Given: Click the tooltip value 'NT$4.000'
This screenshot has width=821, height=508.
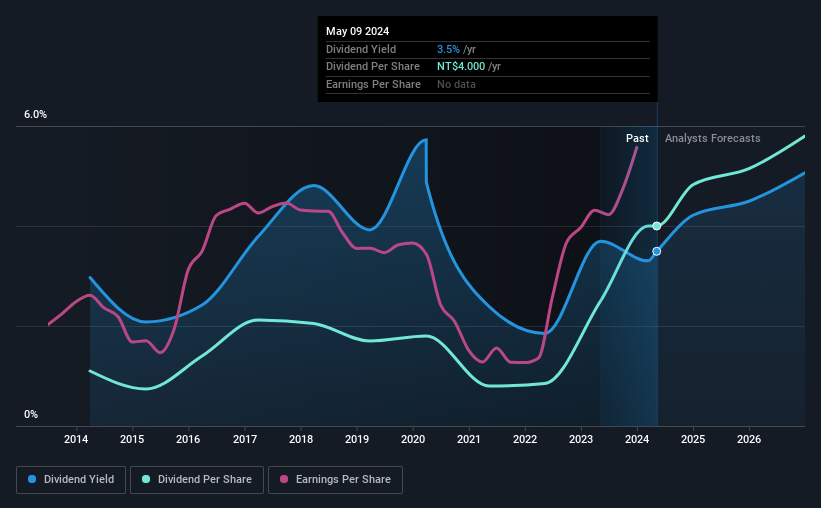Looking at the screenshot, I should click(x=461, y=67).
